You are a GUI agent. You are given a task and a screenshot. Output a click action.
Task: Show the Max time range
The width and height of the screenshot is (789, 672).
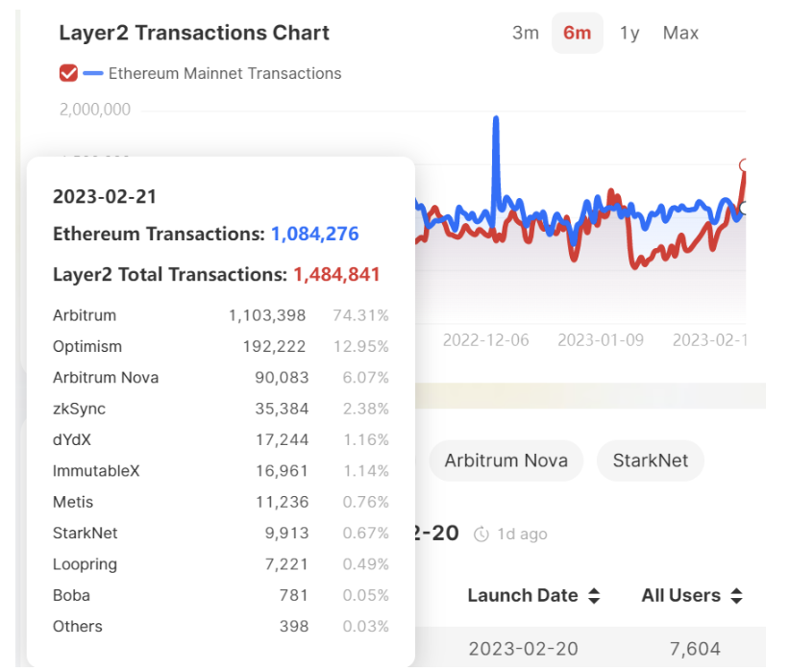click(680, 34)
